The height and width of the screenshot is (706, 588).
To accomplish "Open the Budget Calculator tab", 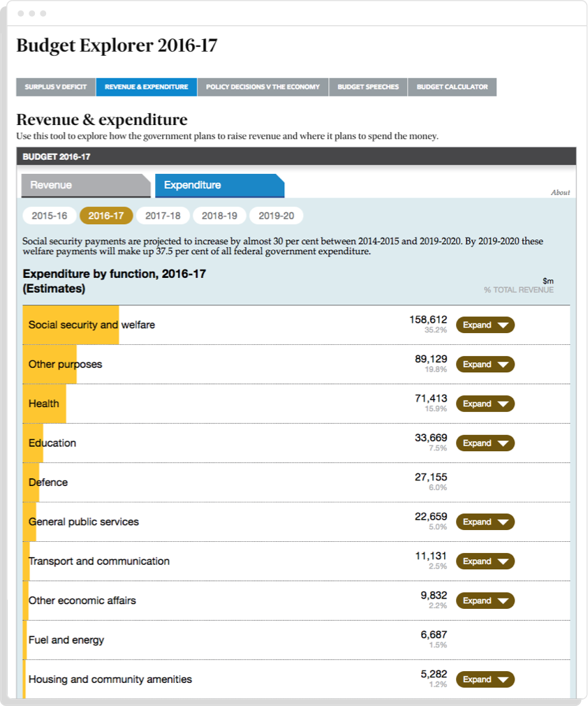I will tap(452, 87).
